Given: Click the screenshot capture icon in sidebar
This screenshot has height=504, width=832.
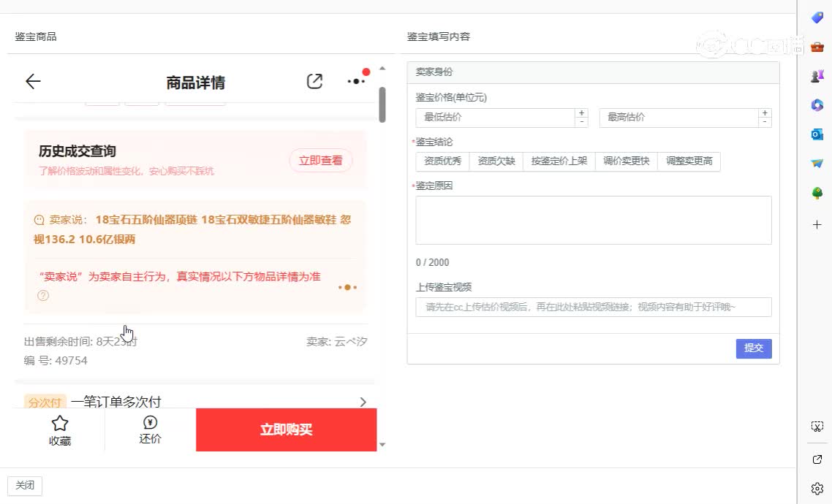Looking at the screenshot, I should [817, 426].
